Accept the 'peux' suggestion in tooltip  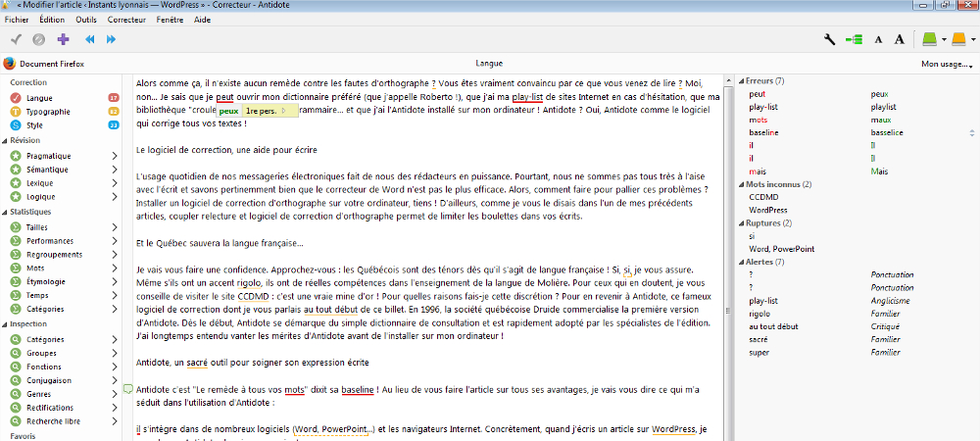point(228,111)
